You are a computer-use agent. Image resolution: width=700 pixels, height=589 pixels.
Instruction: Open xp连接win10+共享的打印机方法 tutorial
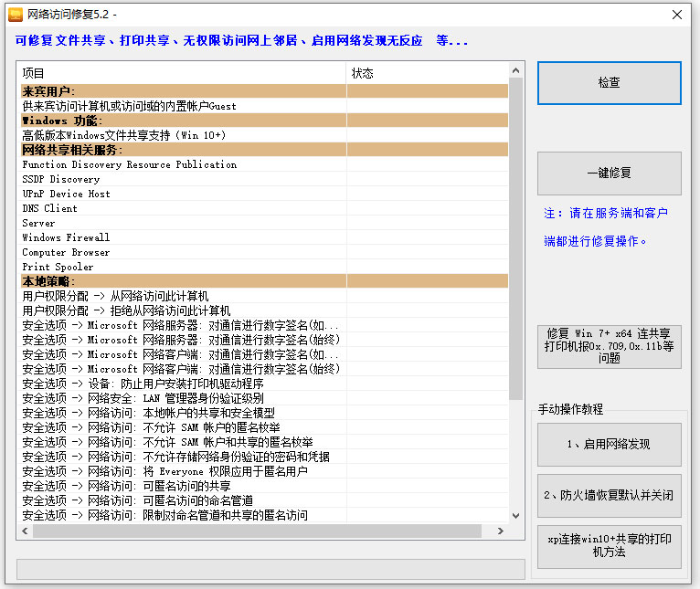[609, 546]
